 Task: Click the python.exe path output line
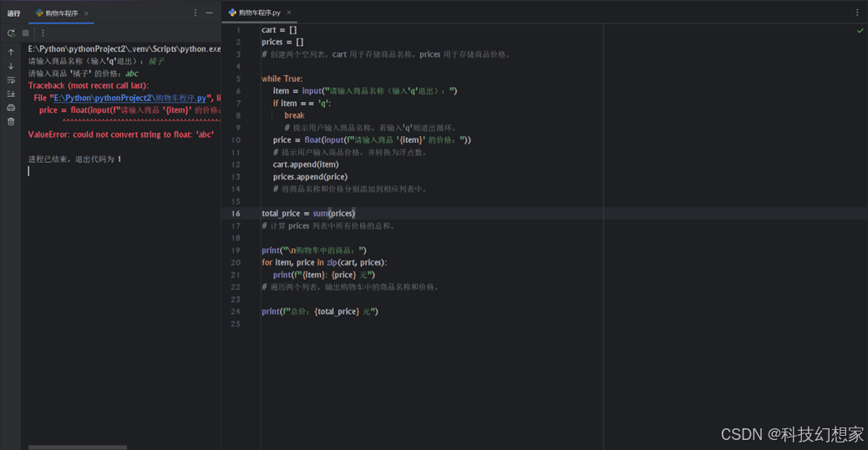(124, 48)
